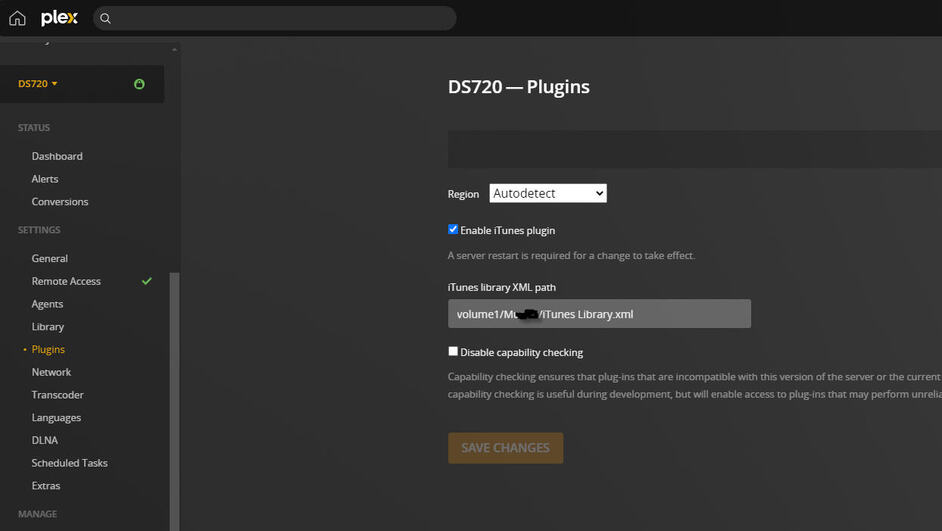
Task: Open the DS720 server dropdown
Action: coord(37,83)
